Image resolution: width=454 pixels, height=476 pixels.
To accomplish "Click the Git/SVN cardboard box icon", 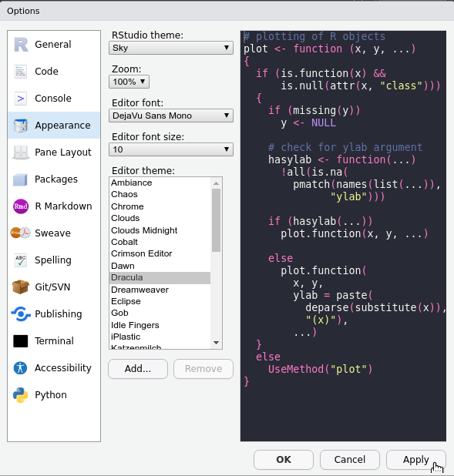I will coord(21,287).
